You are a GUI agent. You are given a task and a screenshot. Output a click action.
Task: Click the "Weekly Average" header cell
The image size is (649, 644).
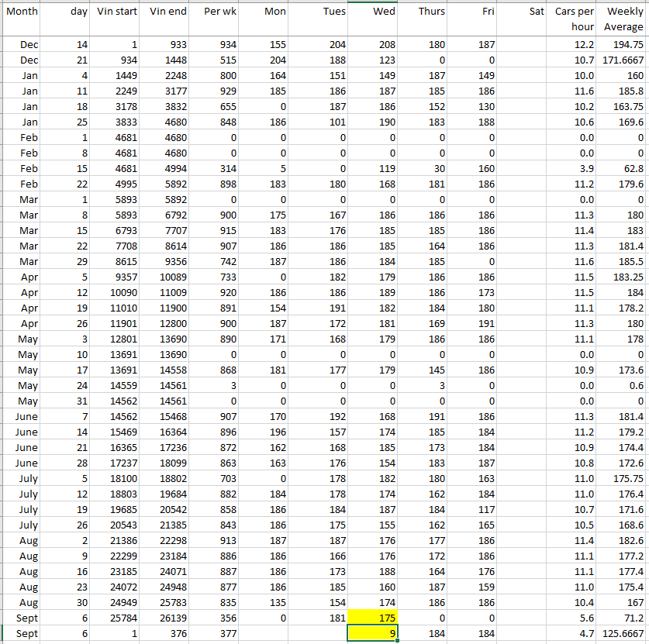coord(623,19)
